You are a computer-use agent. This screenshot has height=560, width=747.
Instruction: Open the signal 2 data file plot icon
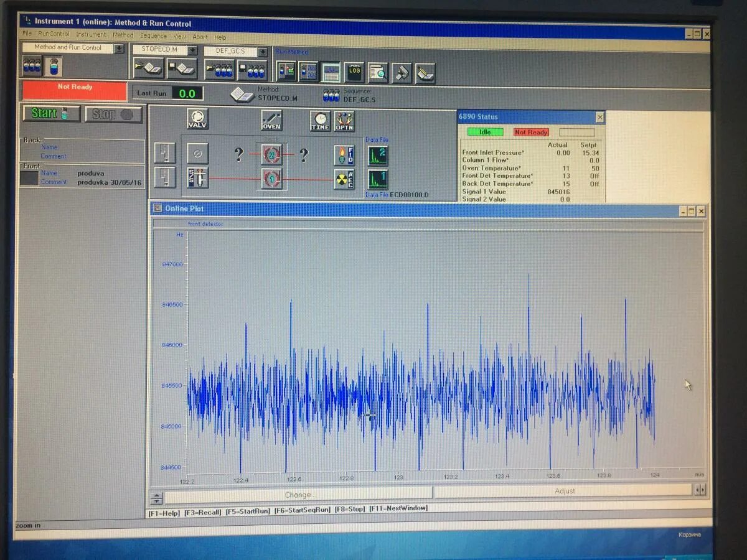377,156
